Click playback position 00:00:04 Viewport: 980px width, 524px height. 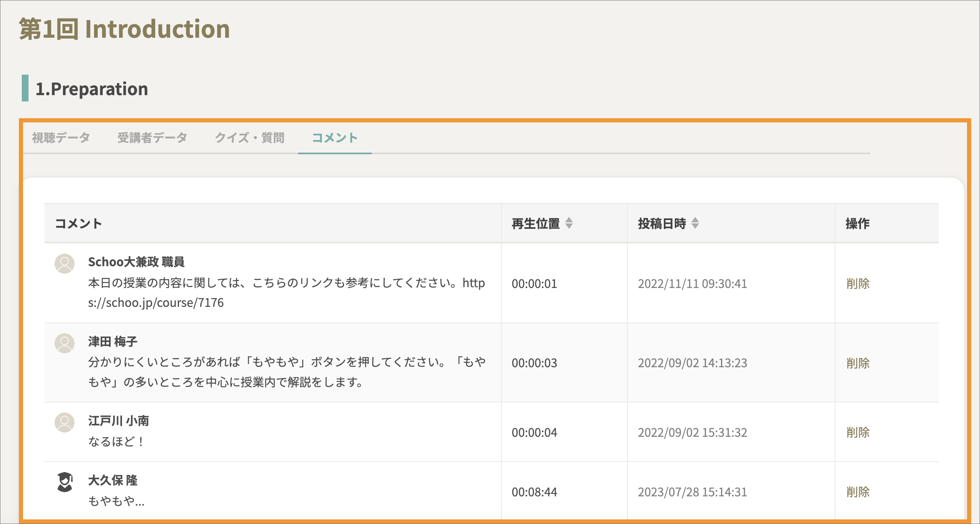click(x=534, y=432)
